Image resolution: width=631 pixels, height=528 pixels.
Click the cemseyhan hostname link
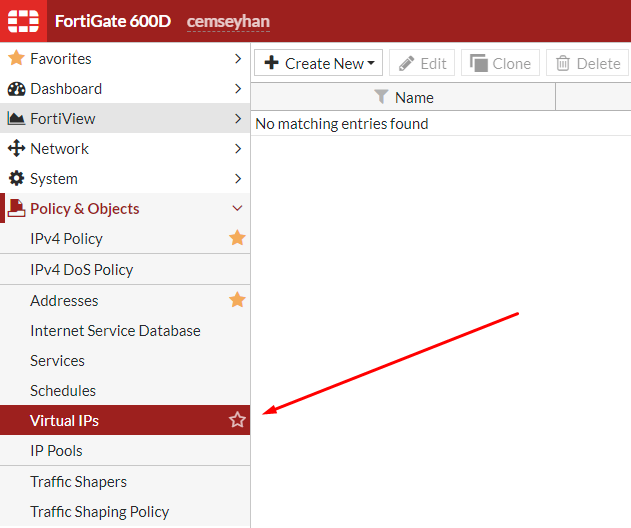point(228,22)
